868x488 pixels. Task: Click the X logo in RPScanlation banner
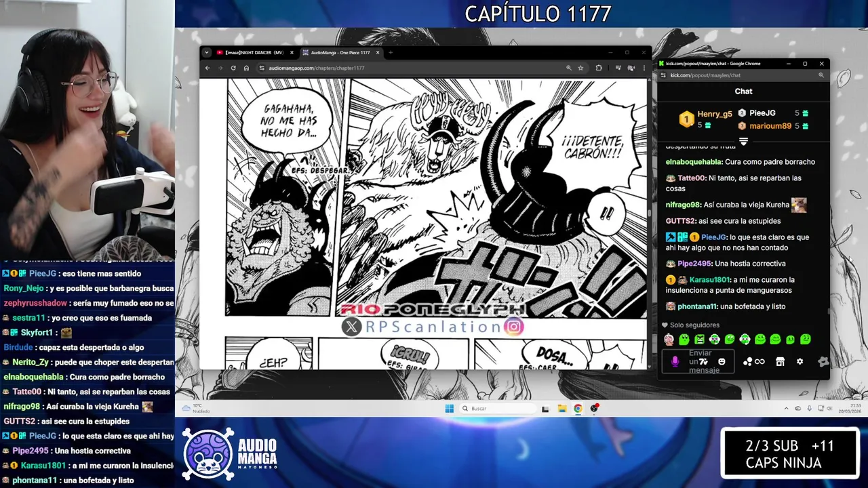click(351, 327)
